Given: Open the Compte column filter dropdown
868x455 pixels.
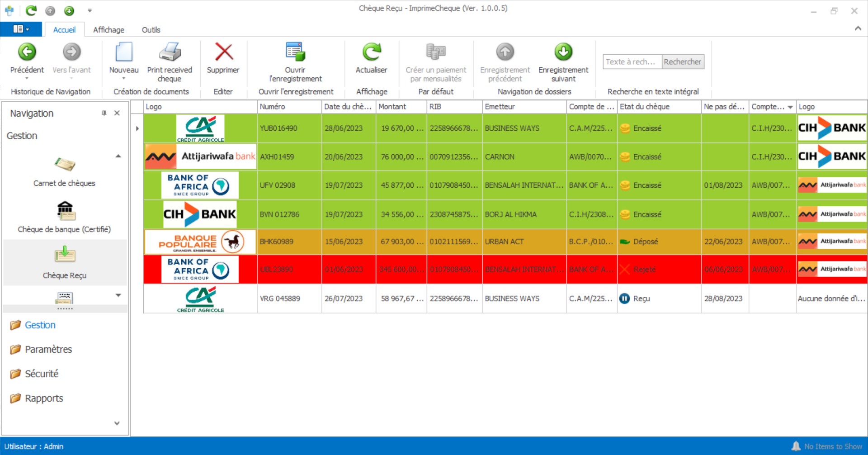Looking at the screenshot, I should [x=790, y=107].
